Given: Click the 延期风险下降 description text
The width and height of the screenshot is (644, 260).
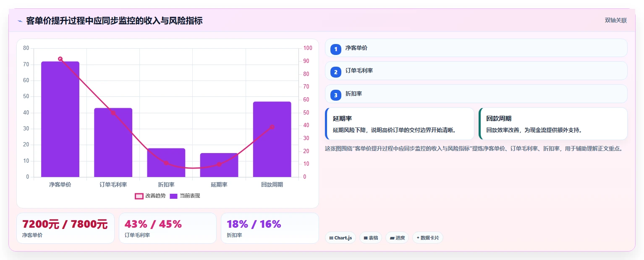Looking at the screenshot, I should coord(395,130).
